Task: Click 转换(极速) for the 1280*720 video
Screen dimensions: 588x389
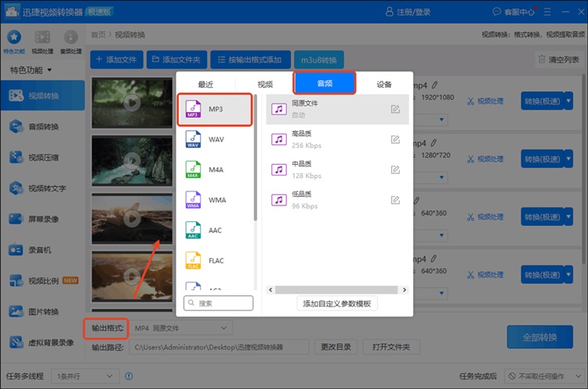Action: click(x=543, y=159)
